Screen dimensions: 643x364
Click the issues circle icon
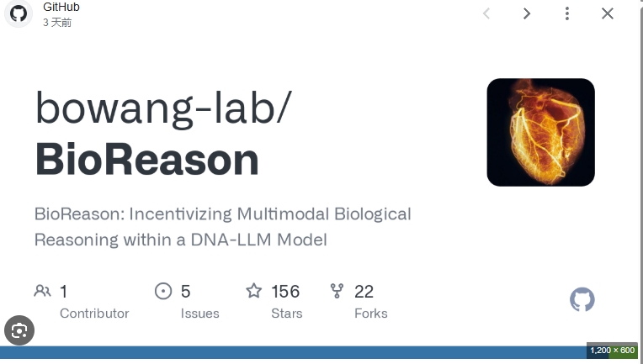[163, 291]
